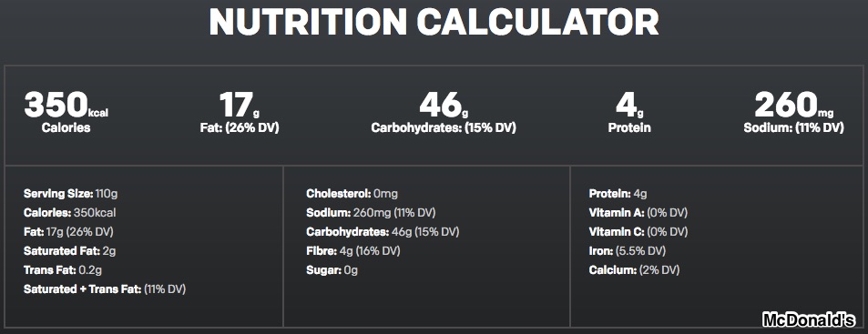868x334 pixels.
Task: Click Saturated + Trans Fat 11% DV line
Action: tap(105, 288)
